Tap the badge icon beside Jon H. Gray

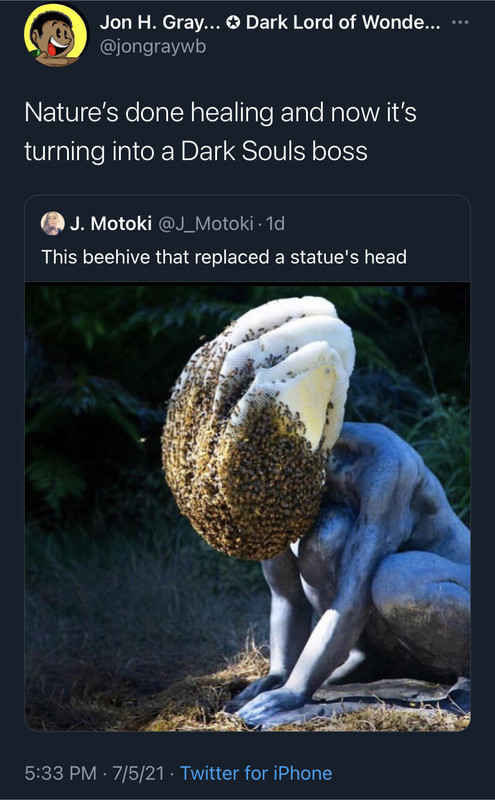click(233, 22)
